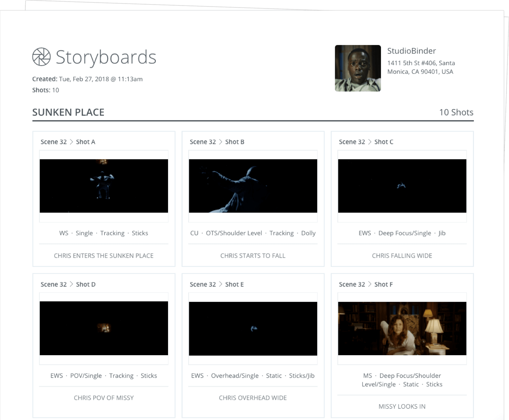This screenshot has height=420, width=509.
Task: Click the SUNKEN PLACE section heading
Action: click(68, 112)
